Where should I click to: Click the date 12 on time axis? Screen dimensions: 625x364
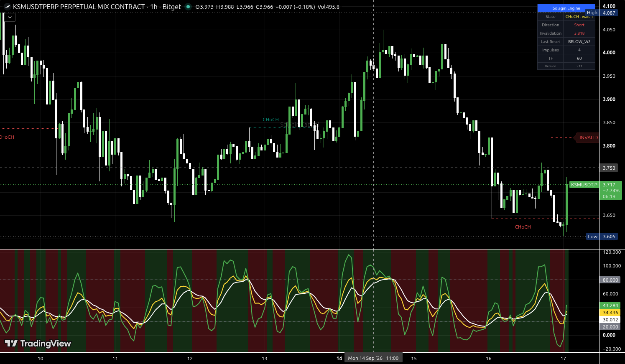pos(190,359)
